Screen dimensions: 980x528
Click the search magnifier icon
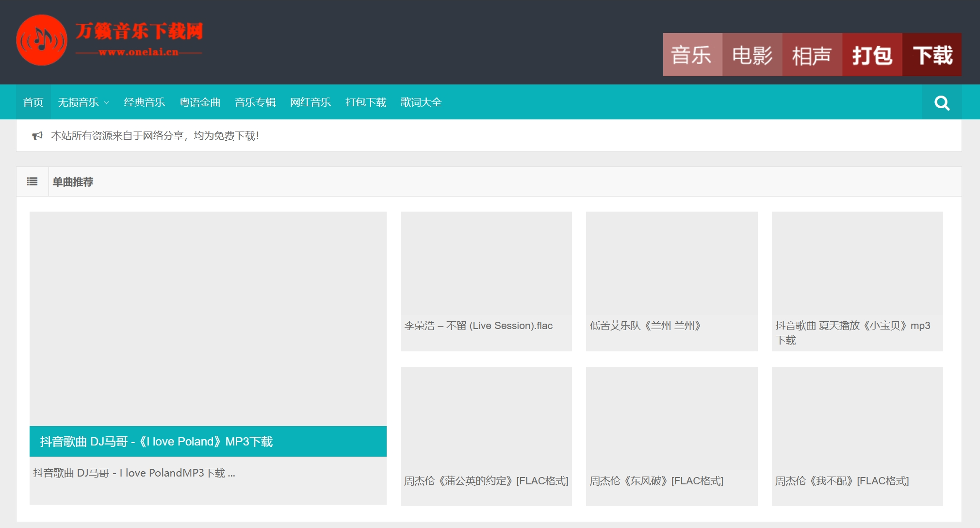click(x=942, y=102)
